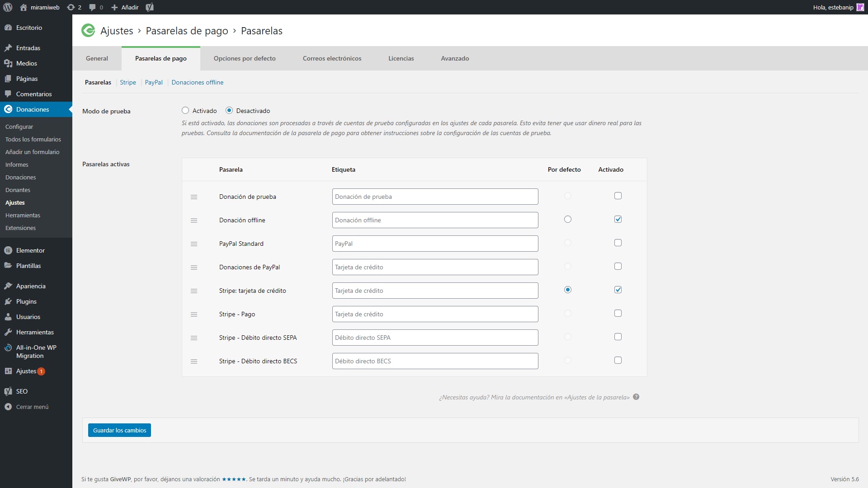Viewport: 868px width, 488px height.
Task: Open the Stripe gateway subsection link
Action: tap(128, 82)
